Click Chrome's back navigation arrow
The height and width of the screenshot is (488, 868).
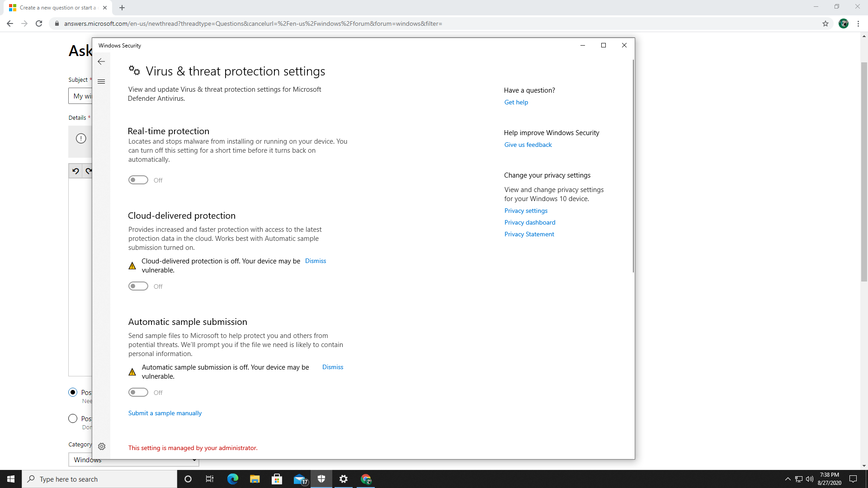10,23
